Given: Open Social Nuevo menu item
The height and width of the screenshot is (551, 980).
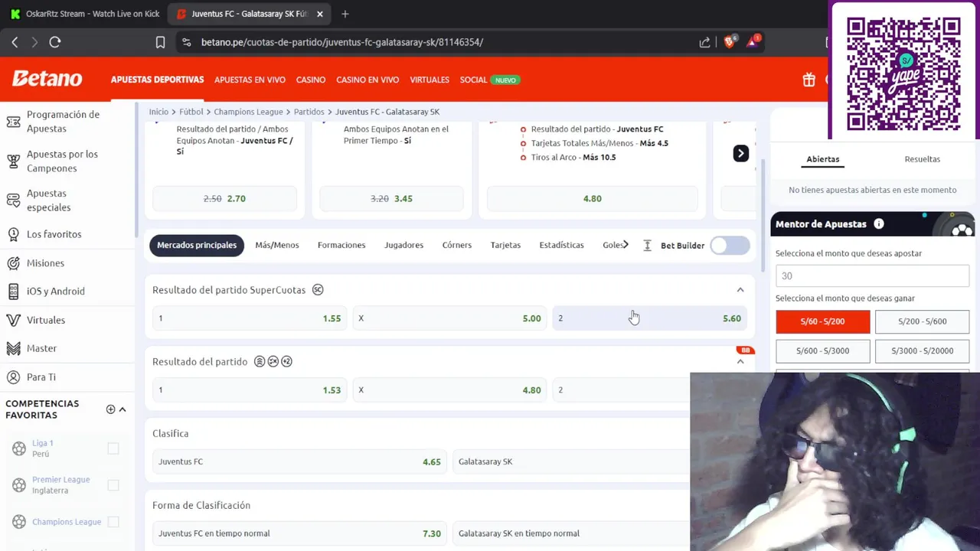Looking at the screenshot, I should (490, 80).
